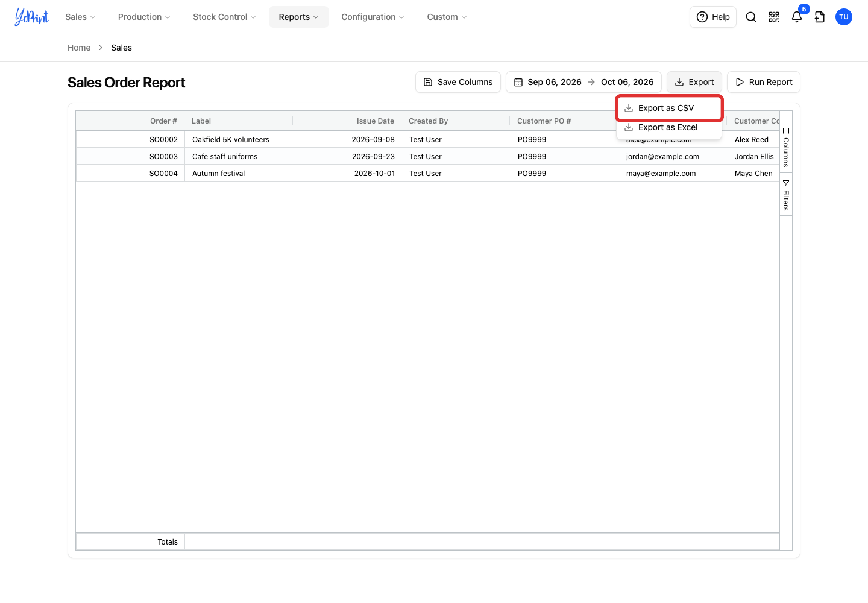This screenshot has height=603, width=868.
Task: Open the Help button
Action: 713,17
